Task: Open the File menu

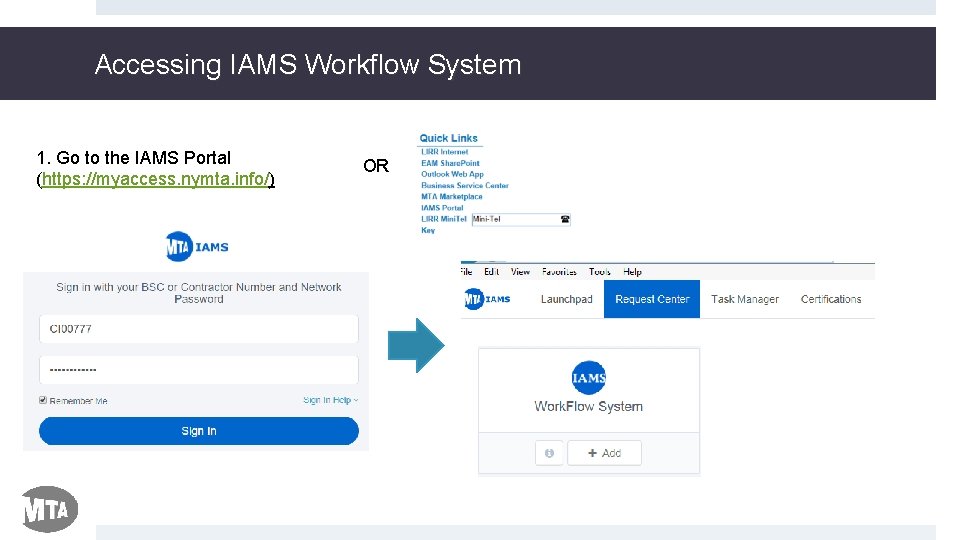Action: (466, 272)
